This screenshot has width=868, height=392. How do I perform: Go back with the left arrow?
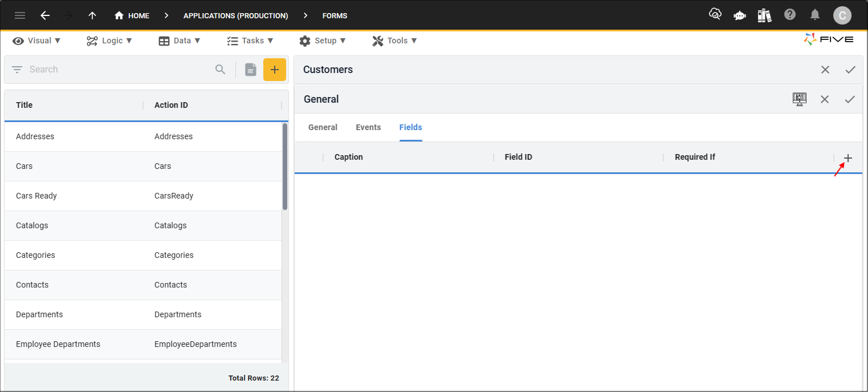click(45, 15)
